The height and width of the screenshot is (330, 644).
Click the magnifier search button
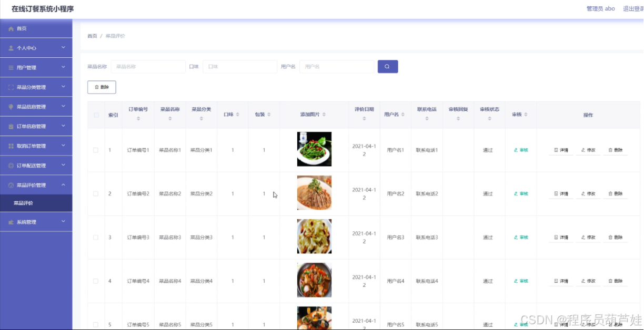pos(388,67)
